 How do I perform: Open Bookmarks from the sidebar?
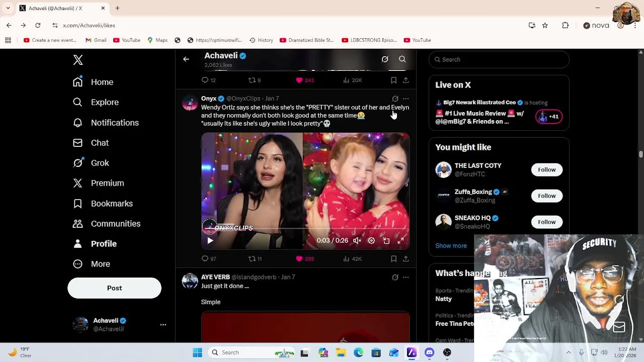pyautogui.click(x=103, y=204)
